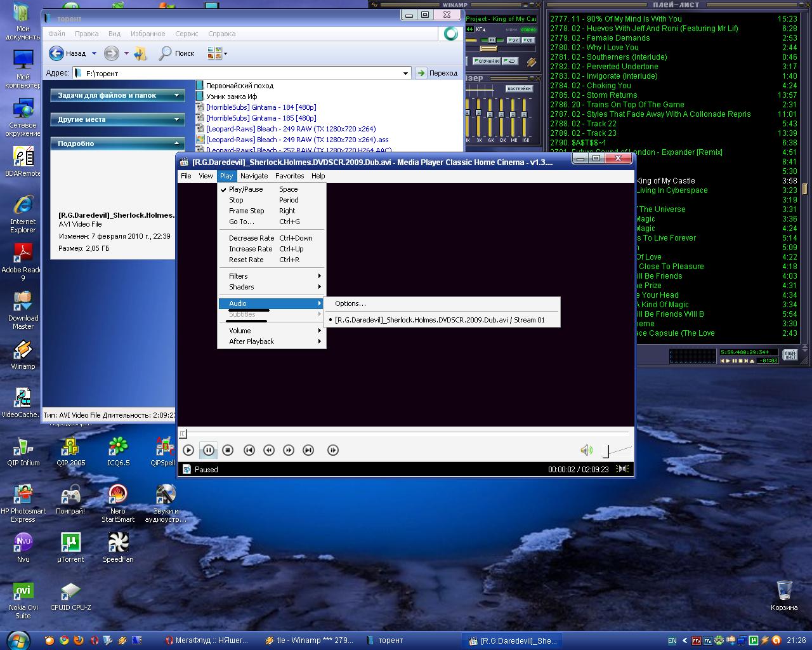
Task: Collapse the 'Другие места' panel
Action: (x=177, y=119)
